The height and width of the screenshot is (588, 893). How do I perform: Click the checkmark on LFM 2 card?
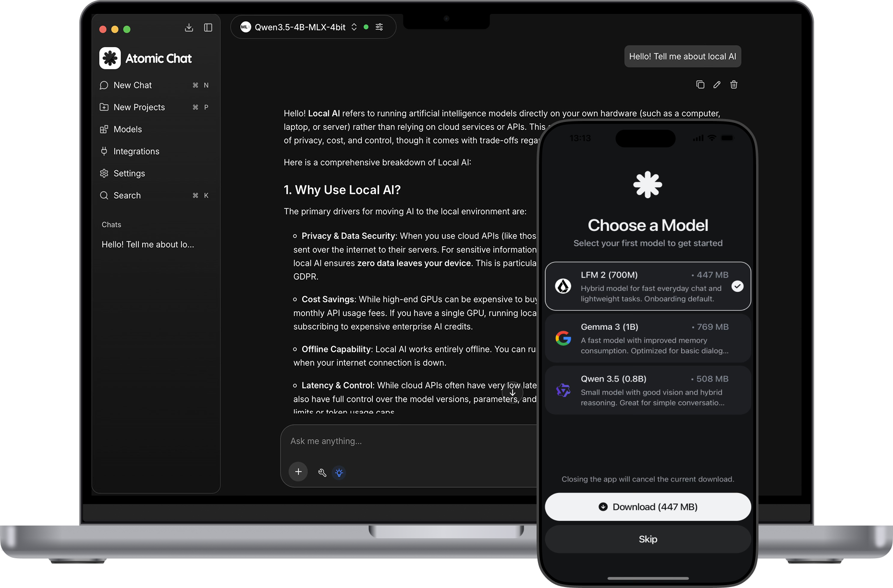(x=737, y=286)
